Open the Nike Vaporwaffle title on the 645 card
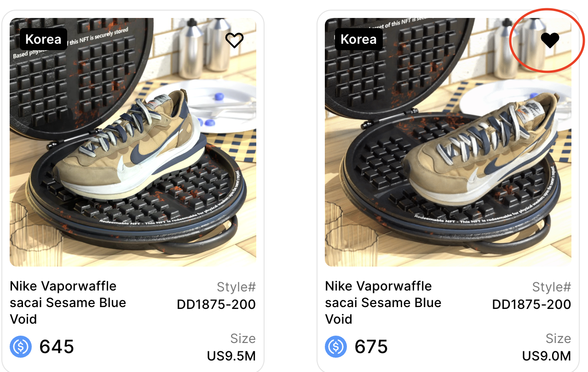Screen dimensions: 588x372 point(68,302)
